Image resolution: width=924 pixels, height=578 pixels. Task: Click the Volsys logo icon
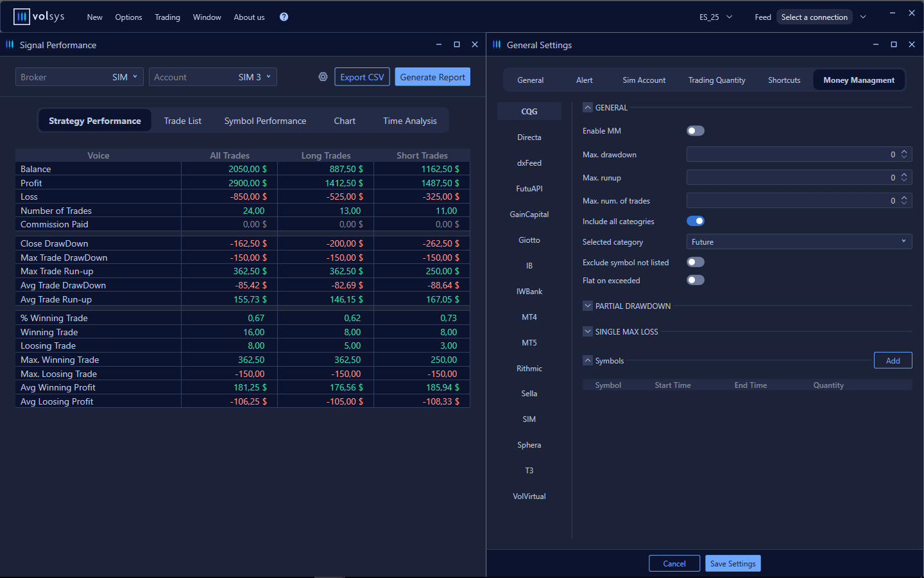[x=21, y=17]
